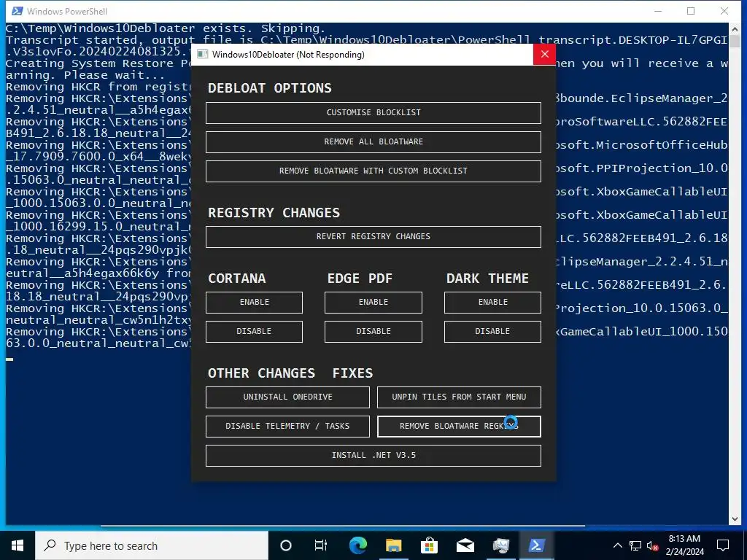Image resolution: width=747 pixels, height=560 pixels.
Task: Disable Edge PDF
Action: point(373,332)
